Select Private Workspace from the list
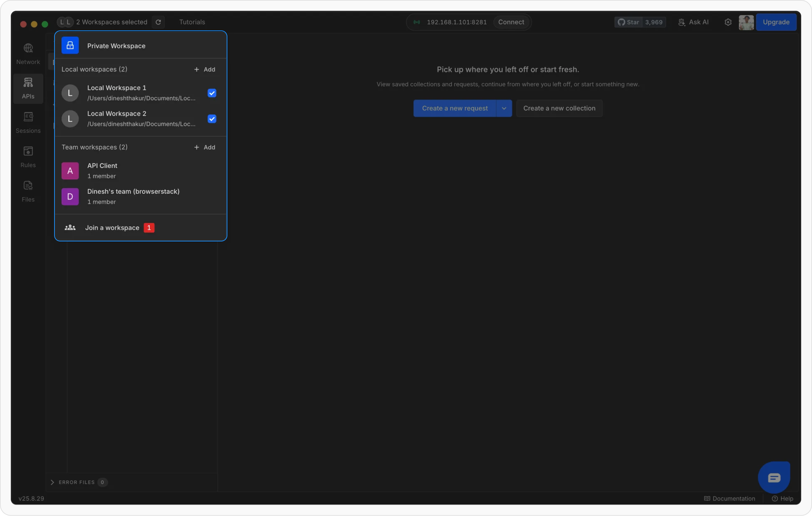 point(116,46)
